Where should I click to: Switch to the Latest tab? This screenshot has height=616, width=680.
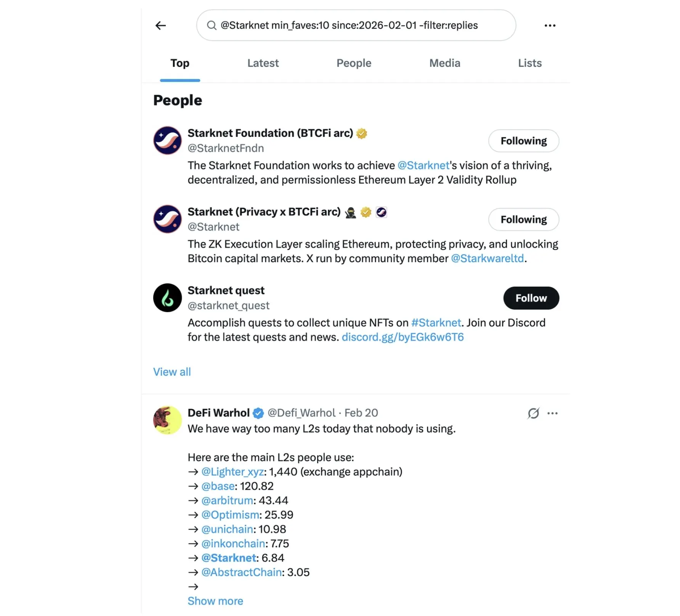(263, 63)
